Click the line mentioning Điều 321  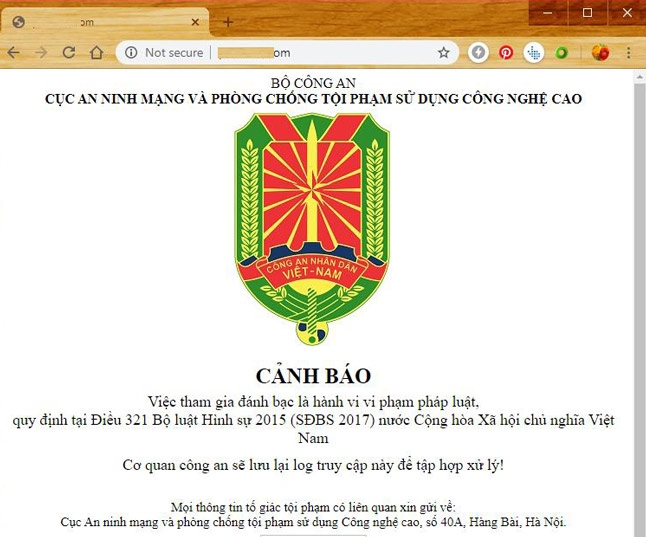click(313, 420)
